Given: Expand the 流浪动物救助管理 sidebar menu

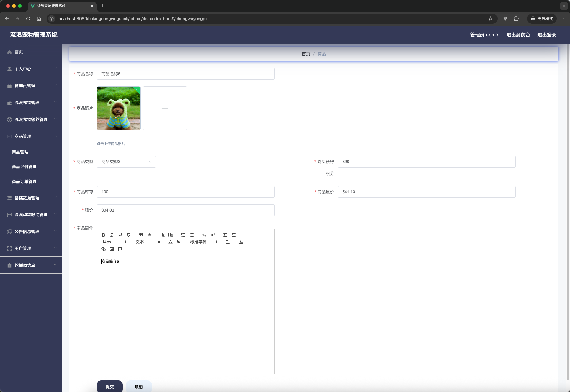Looking at the screenshot, I should click(x=31, y=214).
